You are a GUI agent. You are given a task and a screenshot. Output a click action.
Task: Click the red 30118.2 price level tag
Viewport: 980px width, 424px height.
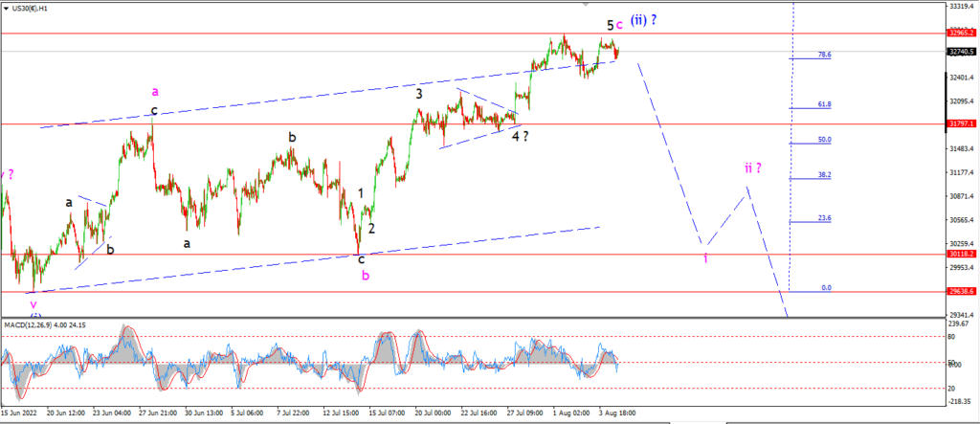pyautogui.click(x=961, y=255)
